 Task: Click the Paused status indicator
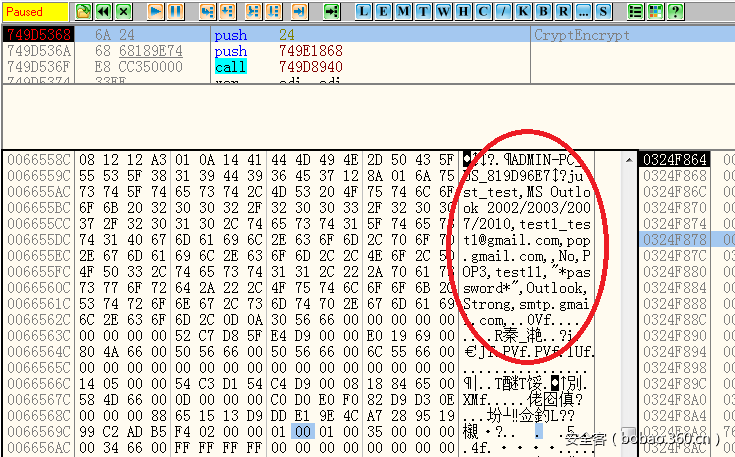click(35, 12)
